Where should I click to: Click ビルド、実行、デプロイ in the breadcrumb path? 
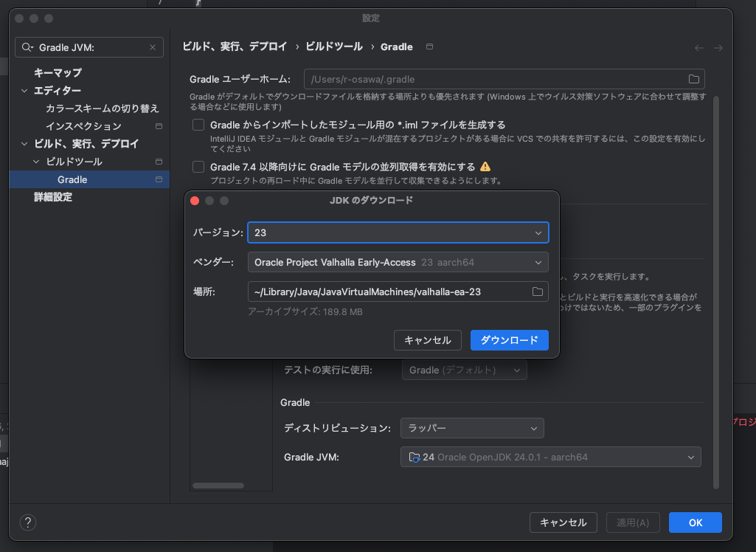pyautogui.click(x=235, y=46)
